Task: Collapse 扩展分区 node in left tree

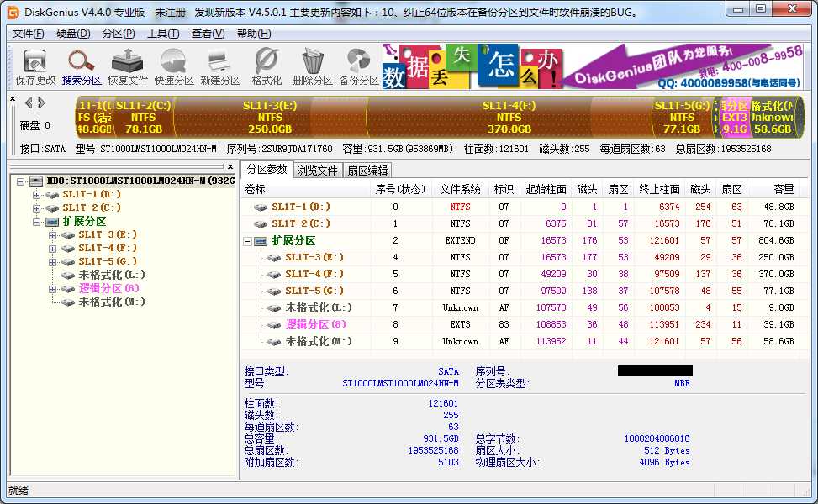Action: (36, 222)
